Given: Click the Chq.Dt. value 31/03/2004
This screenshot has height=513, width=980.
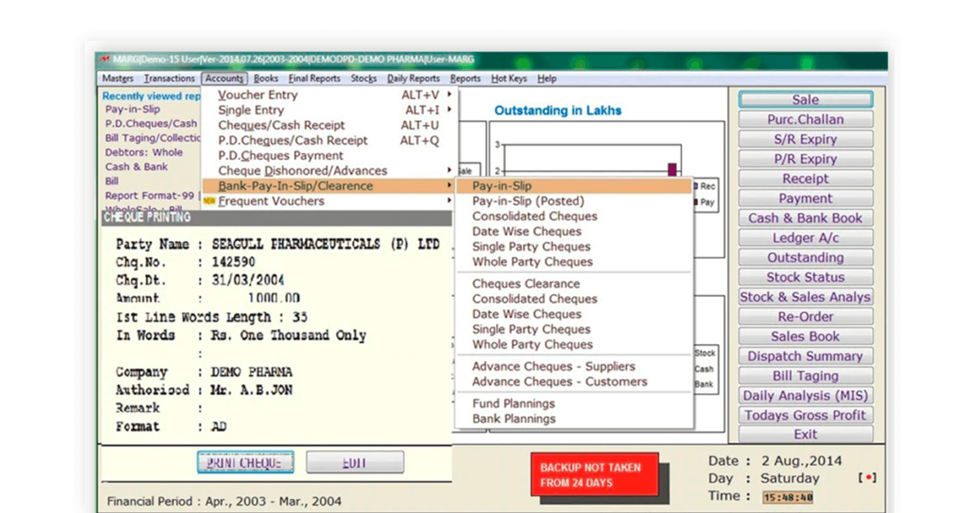Looking at the screenshot, I should click(248, 280).
